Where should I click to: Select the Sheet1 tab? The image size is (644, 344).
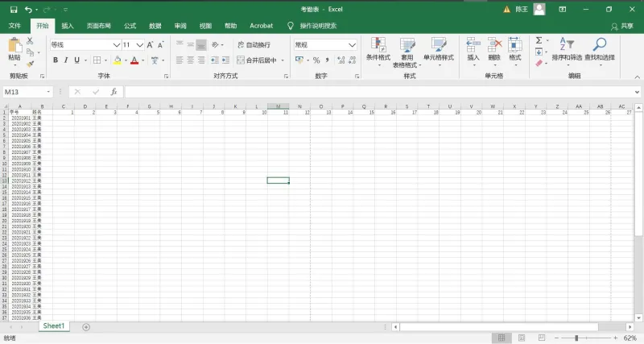(x=54, y=326)
